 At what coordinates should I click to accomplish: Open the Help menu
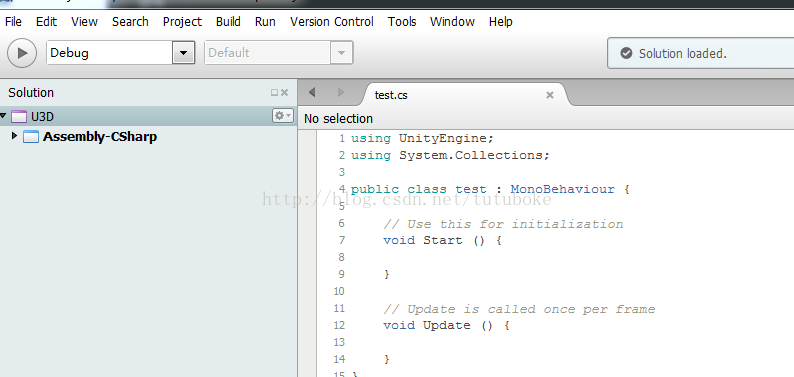[x=501, y=22]
